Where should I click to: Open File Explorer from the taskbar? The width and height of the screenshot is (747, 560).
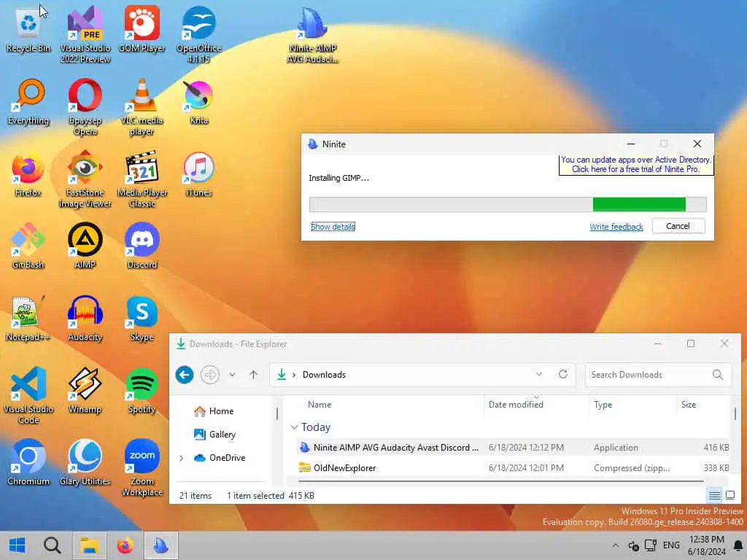(x=88, y=545)
